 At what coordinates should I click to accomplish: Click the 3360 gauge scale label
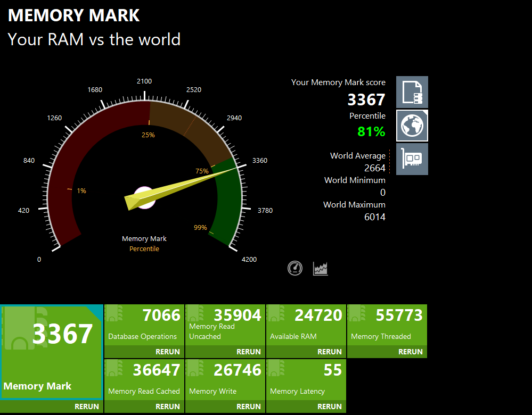pyautogui.click(x=259, y=160)
